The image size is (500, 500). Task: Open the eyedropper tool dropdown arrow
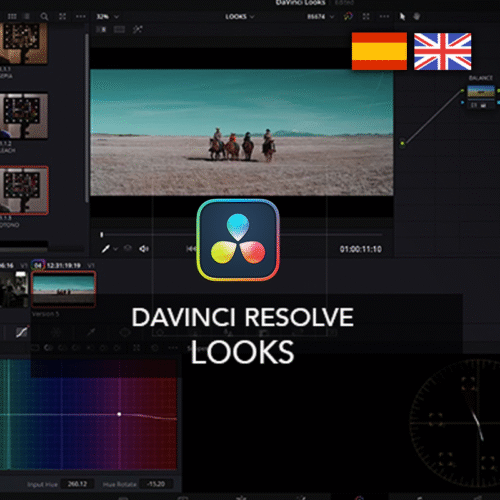(x=116, y=249)
